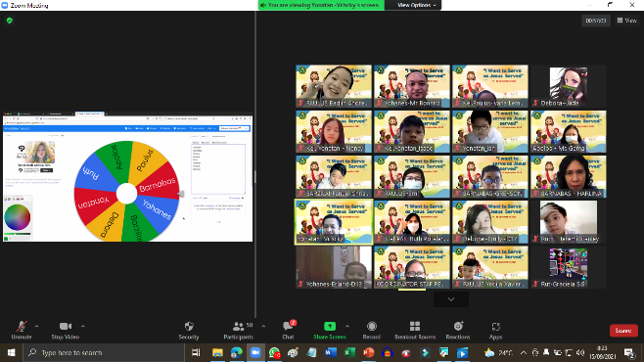Open Reactions menu
The height and width of the screenshot is (362, 644).
[x=458, y=330]
